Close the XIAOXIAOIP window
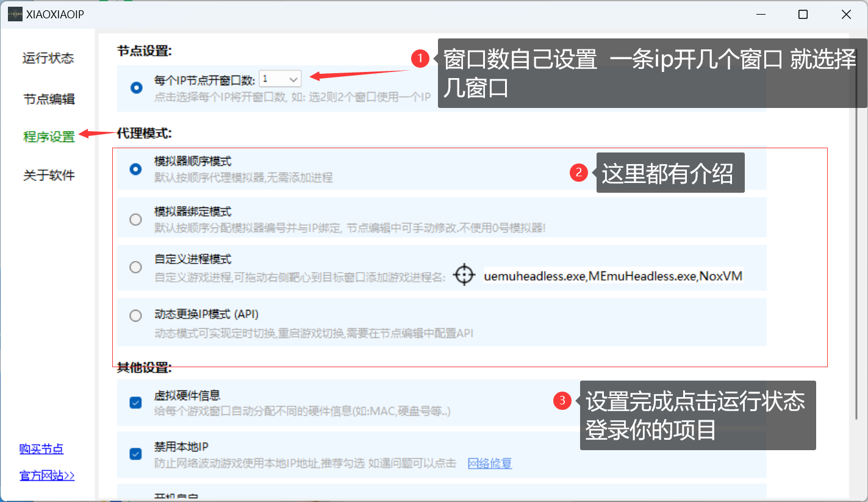 pyautogui.click(x=845, y=15)
